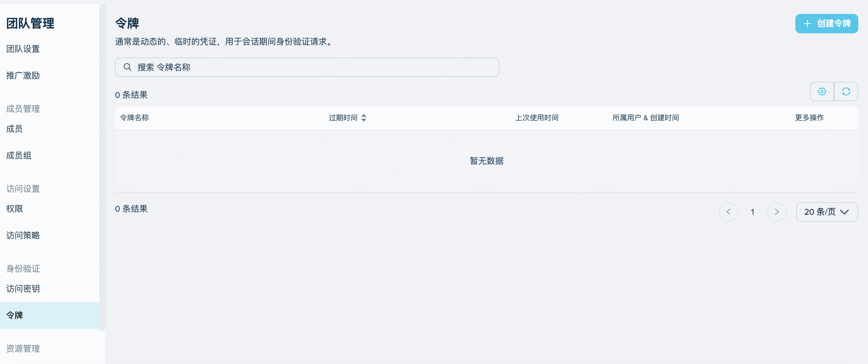This screenshot has width=868, height=364.
Task: Click the 令牌名称 column header
Action: tap(134, 117)
